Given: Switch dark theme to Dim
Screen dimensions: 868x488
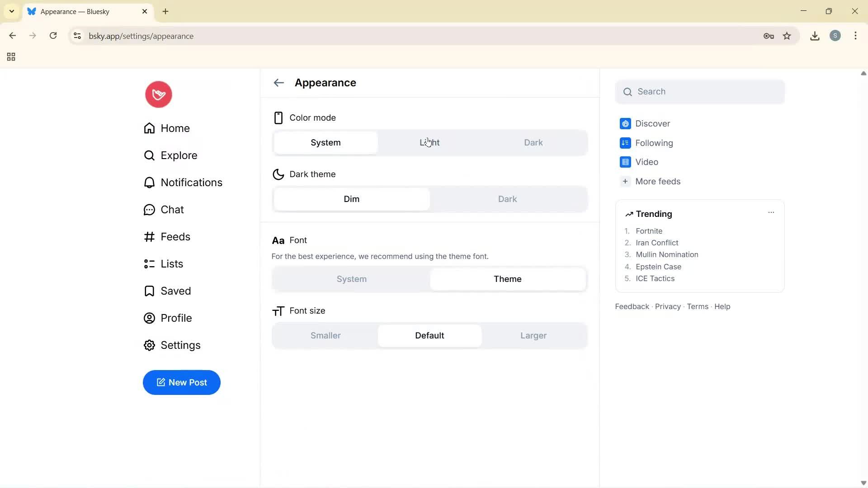Looking at the screenshot, I should [x=351, y=199].
